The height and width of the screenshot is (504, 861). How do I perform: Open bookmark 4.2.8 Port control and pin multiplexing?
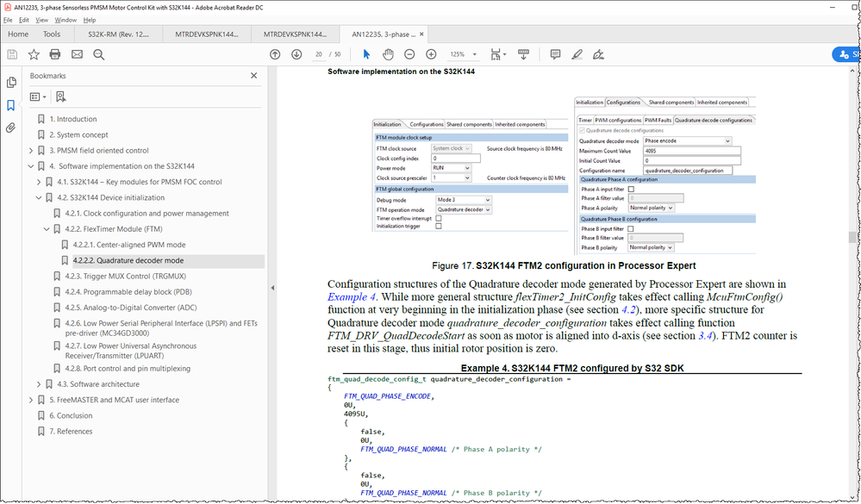tap(128, 369)
